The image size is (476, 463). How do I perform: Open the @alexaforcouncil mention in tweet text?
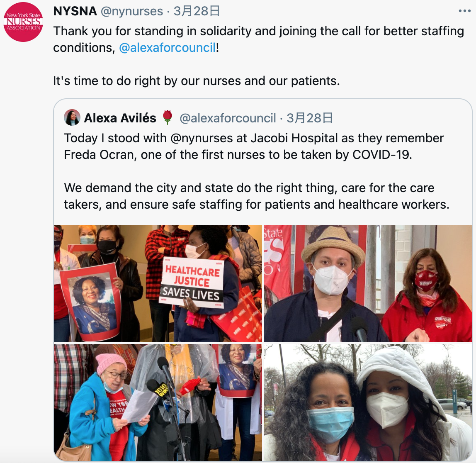point(167,48)
